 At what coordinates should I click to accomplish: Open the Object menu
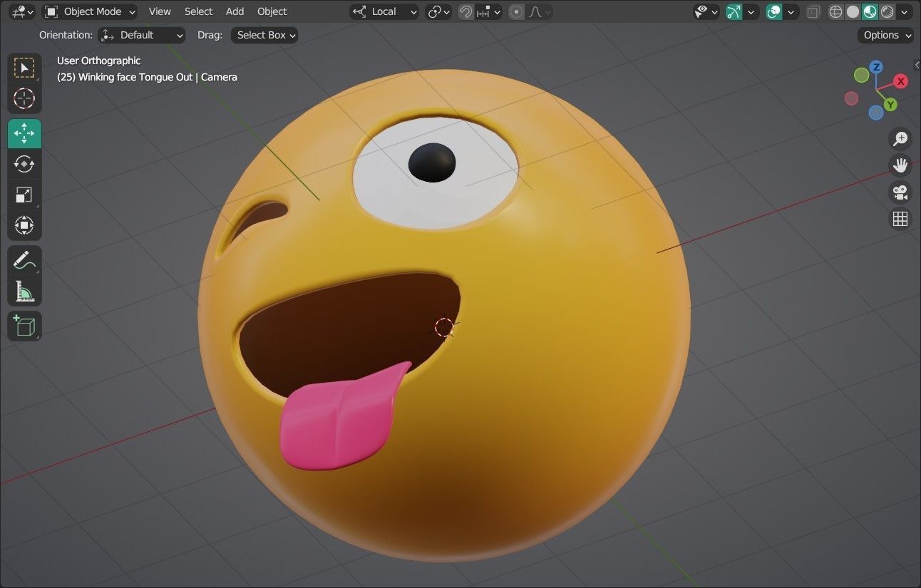272,11
